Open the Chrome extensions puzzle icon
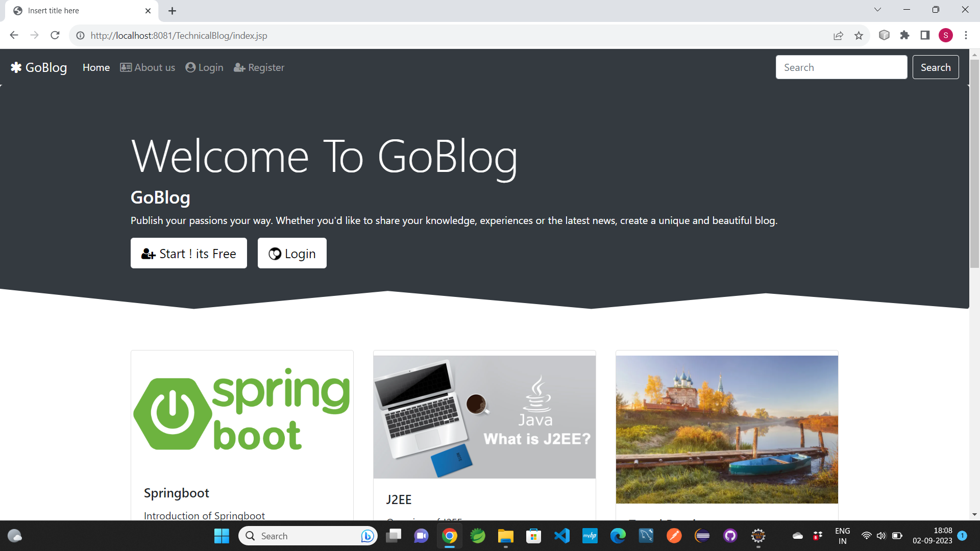 click(904, 35)
